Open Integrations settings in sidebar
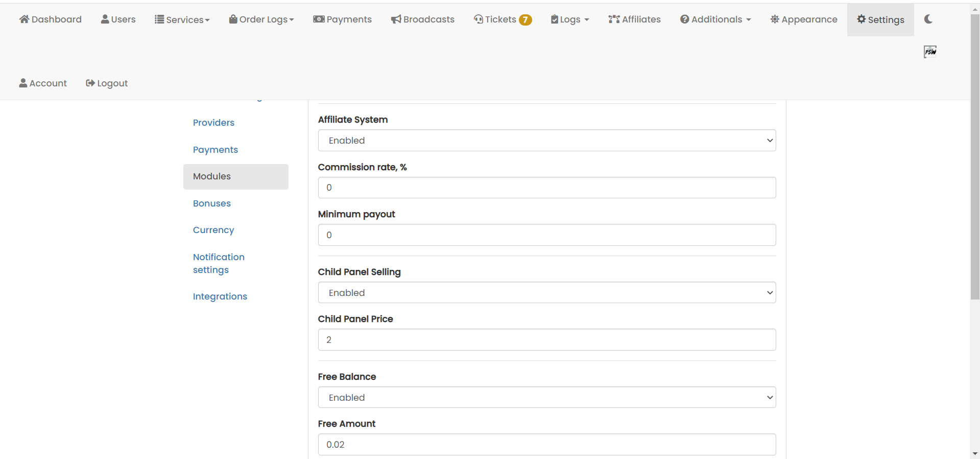Viewport: 980px width, 459px height. [x=220, y=296]
